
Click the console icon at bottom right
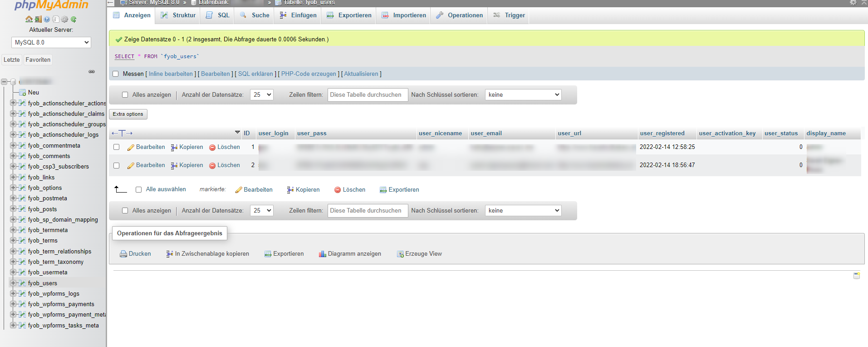coord(856,276)
